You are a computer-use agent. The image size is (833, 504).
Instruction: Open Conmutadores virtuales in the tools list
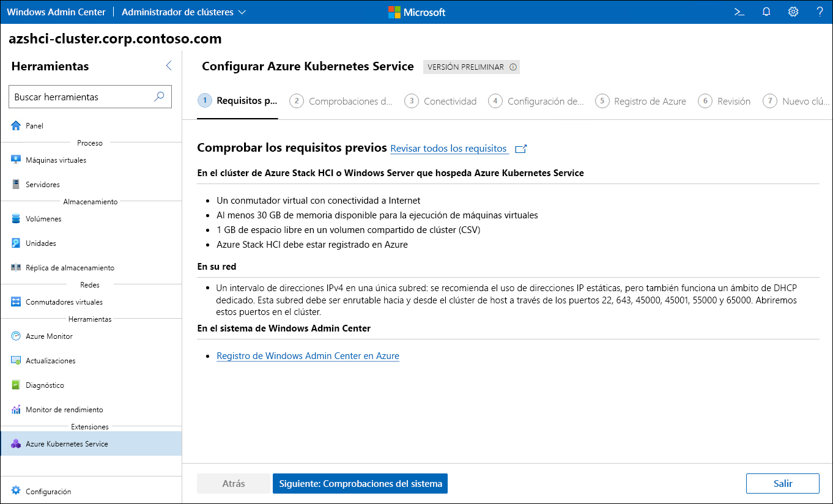91,302
